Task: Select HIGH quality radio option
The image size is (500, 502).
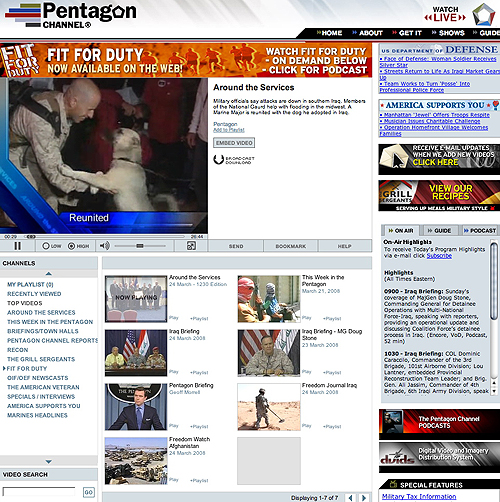Action: [x=78, y=246]
